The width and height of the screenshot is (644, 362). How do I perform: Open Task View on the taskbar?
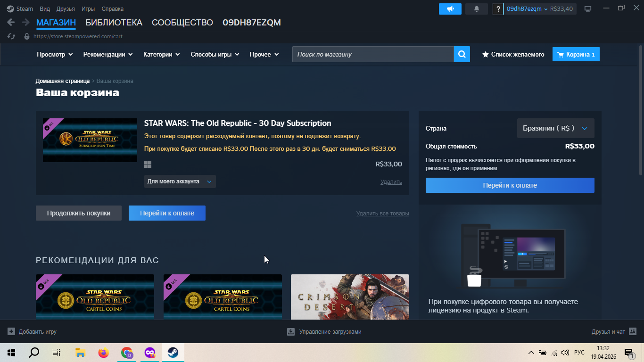[57, 353]
